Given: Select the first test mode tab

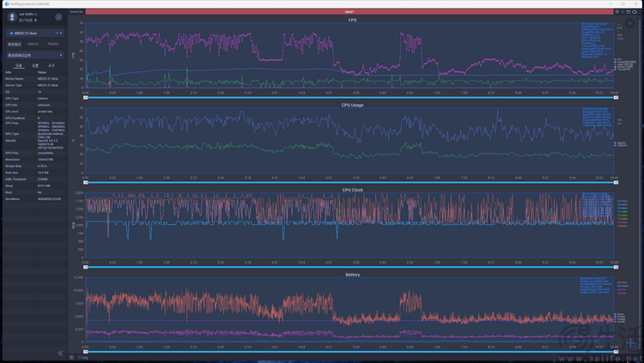Looking at the screenshot, I should pos(15,44).
